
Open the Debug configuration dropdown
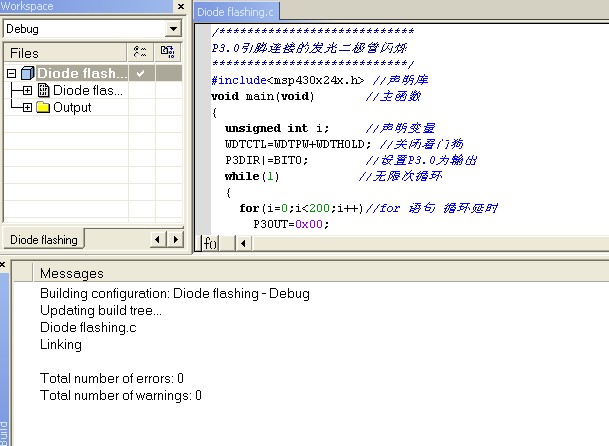click(172, 29)
